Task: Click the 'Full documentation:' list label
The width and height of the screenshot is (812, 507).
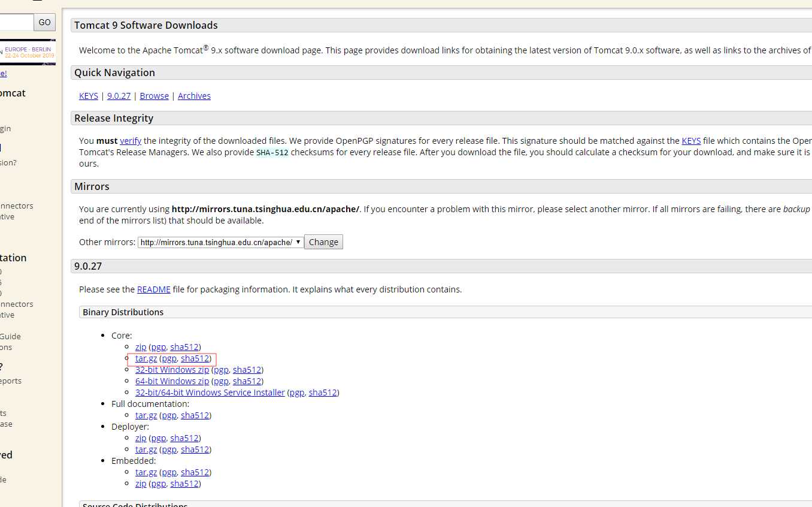Action: coord(150,404)
